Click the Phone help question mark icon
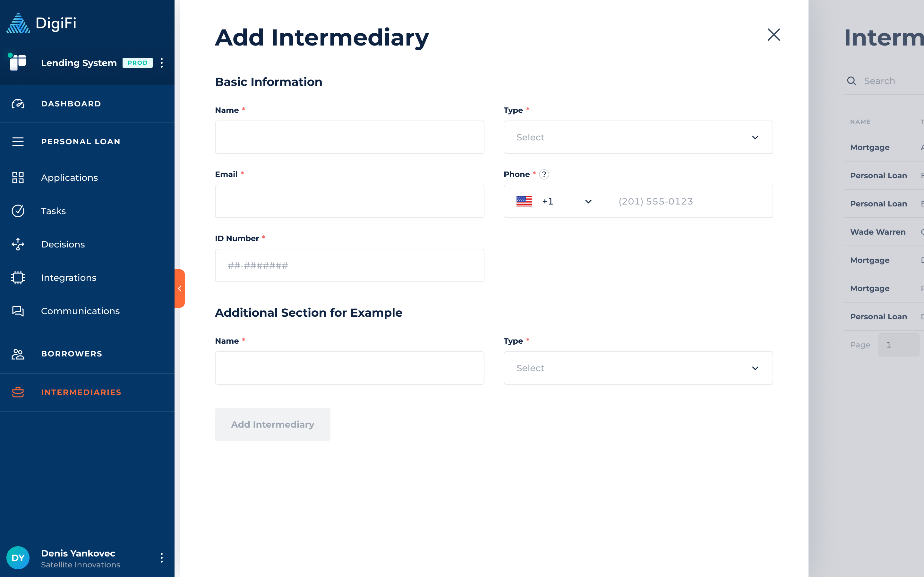924x577 pixels. [544, 174]
